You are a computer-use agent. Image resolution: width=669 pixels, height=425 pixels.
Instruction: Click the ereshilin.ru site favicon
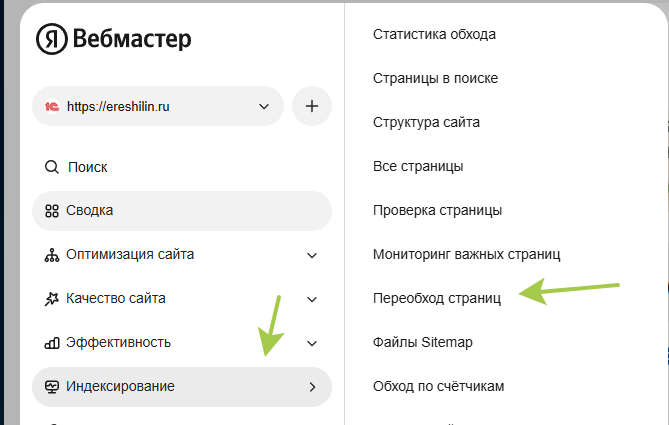point(52,106)
